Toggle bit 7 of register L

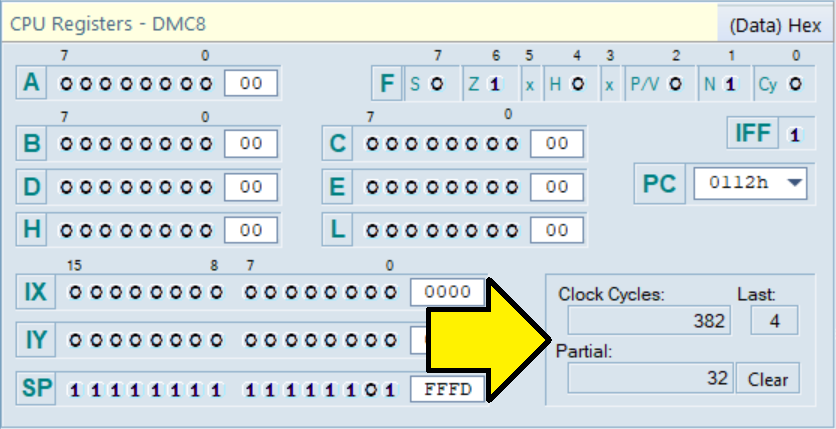coord(372,230)
